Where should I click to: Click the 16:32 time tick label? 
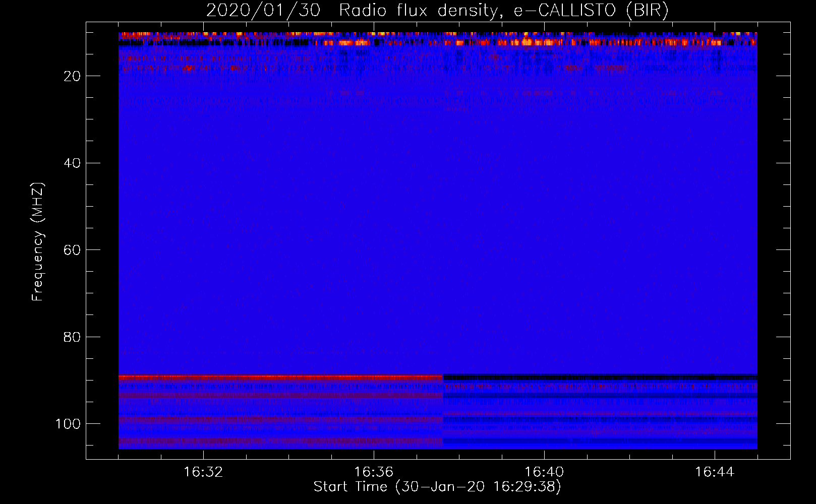[203, 472]
